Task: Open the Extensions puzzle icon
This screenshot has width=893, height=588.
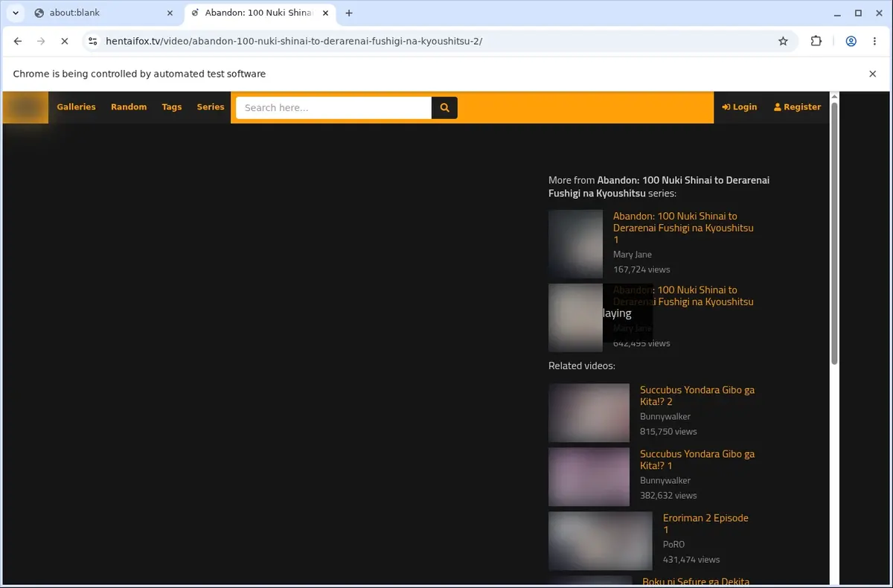Action: [x=816, y=41]
